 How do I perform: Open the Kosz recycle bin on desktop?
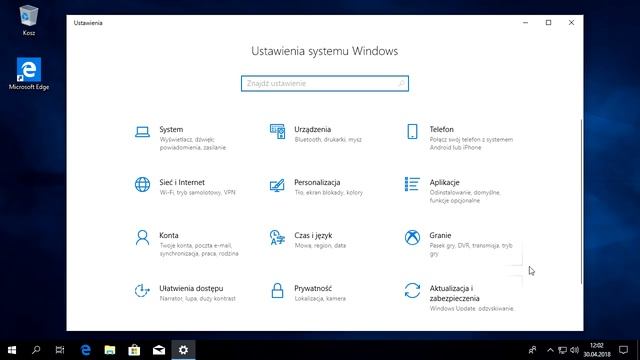click(x=29, y=20)
